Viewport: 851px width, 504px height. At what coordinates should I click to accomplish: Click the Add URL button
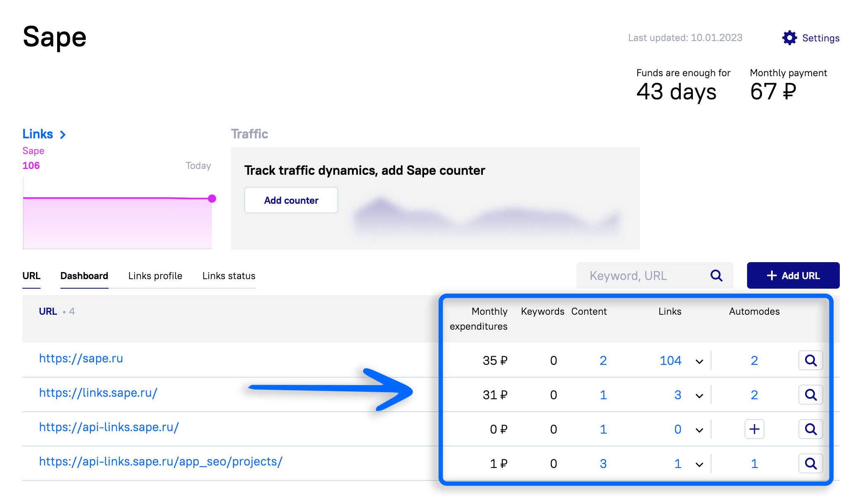[x=793, y=275]
